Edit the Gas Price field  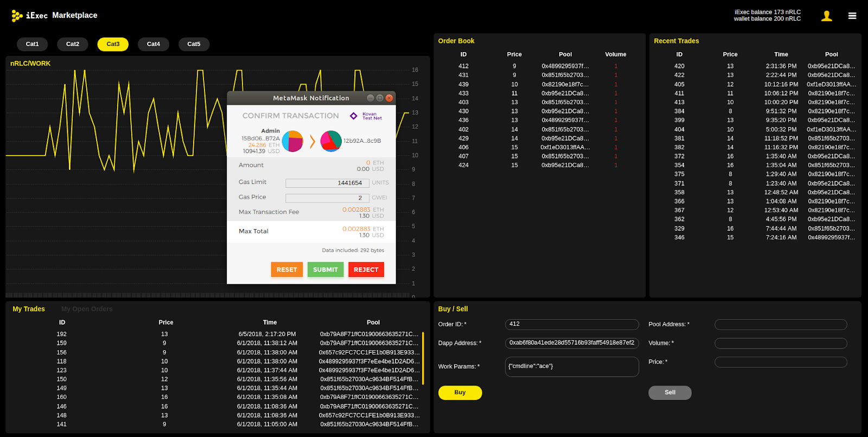coord(327,198)
